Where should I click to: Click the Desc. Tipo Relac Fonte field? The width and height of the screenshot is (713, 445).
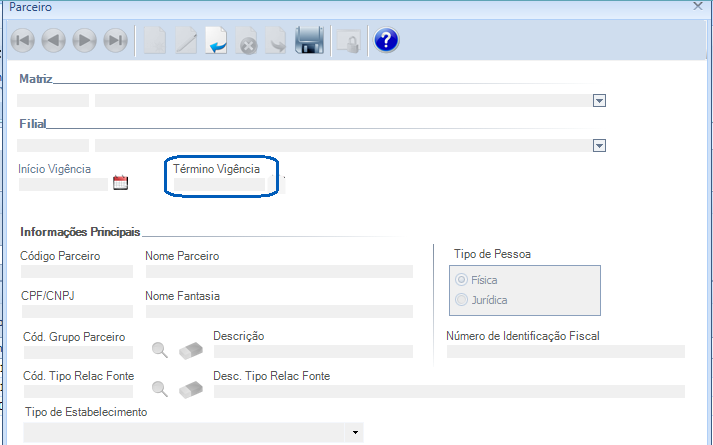(x=449, y=391)
